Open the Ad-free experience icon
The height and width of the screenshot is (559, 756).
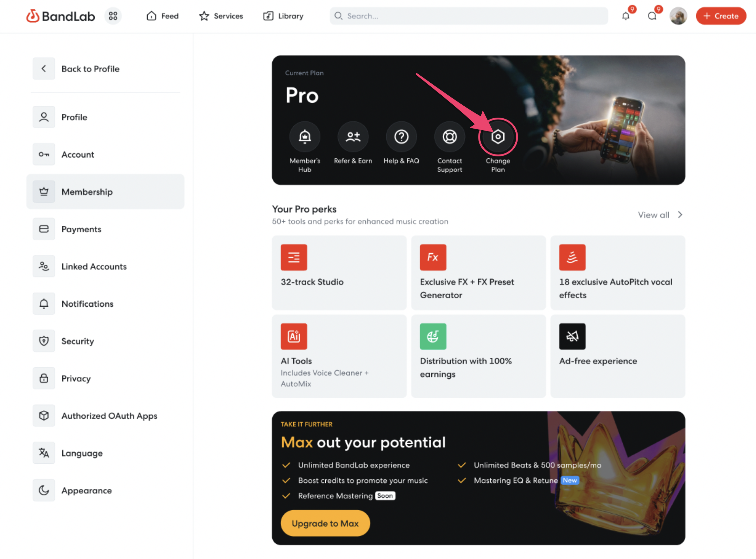[572, 336]
